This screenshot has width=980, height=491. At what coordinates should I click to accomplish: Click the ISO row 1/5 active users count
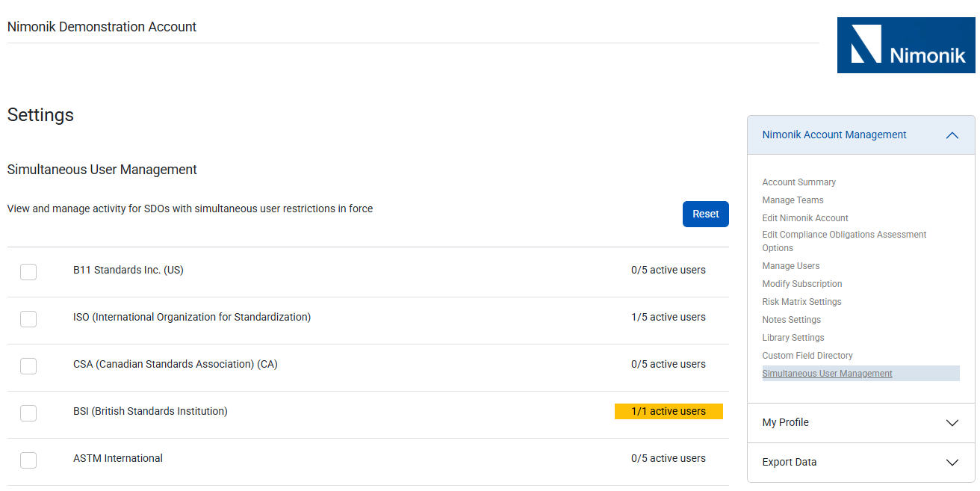[669, 317]
